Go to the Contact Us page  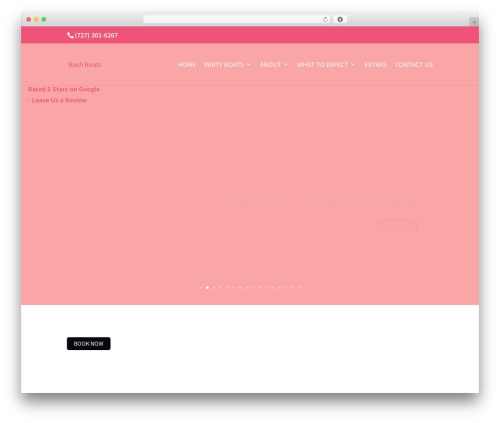point(414,65)
